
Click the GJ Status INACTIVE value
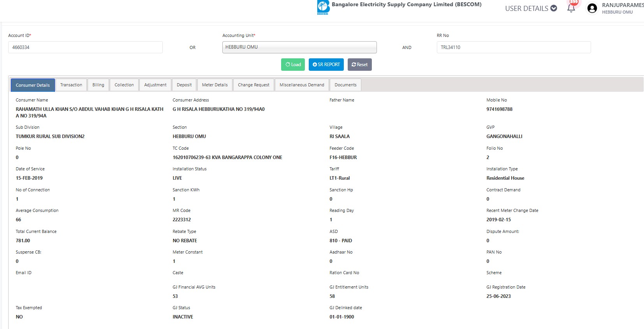pyautogui.click(x=183, y=317)
